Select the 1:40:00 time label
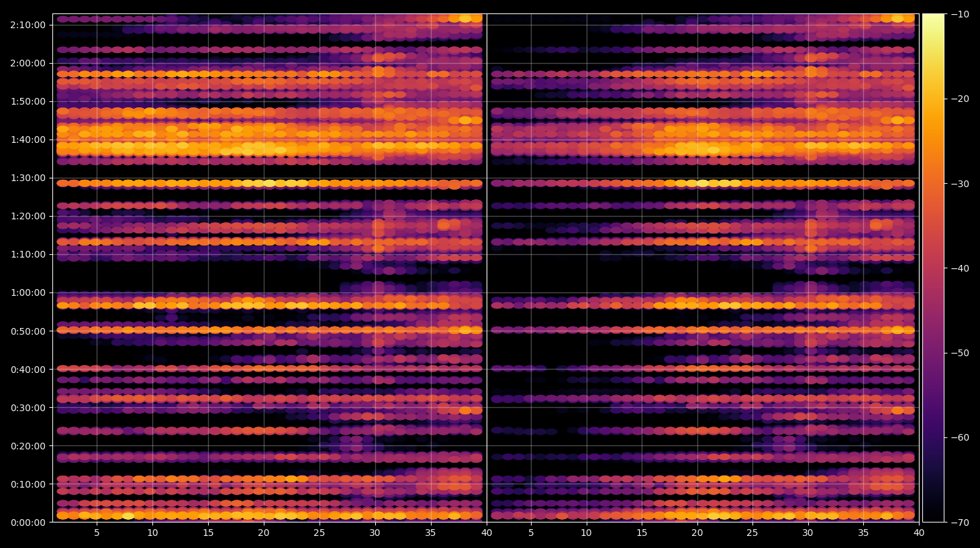 click(28, 140)
